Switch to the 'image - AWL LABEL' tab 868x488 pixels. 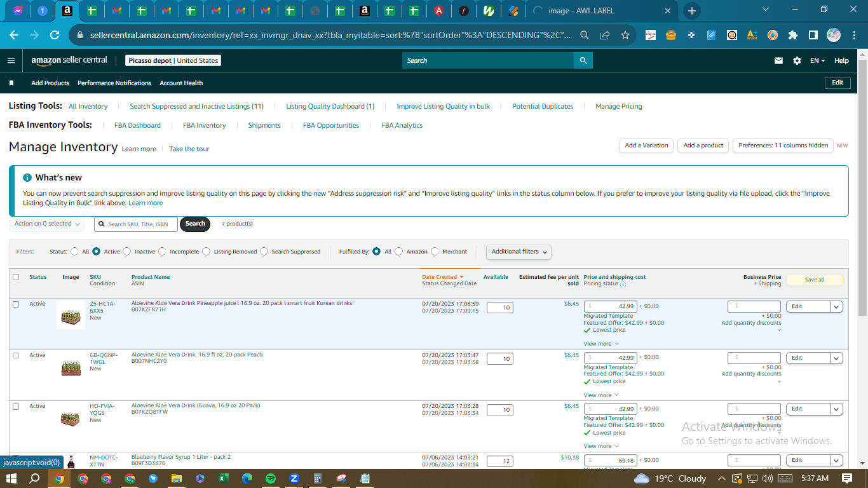pyautogui.click(x=602, y=11)
